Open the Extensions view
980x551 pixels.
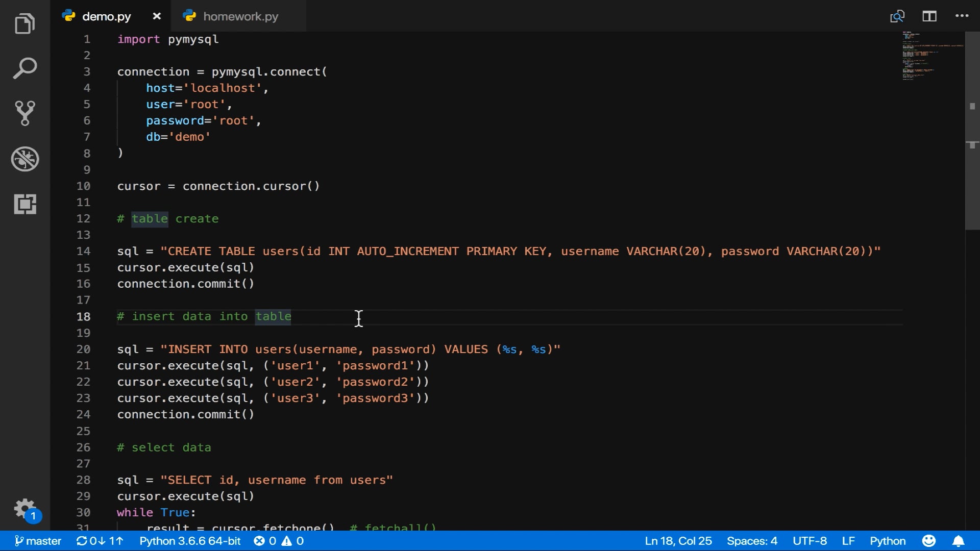coord(24,204)
